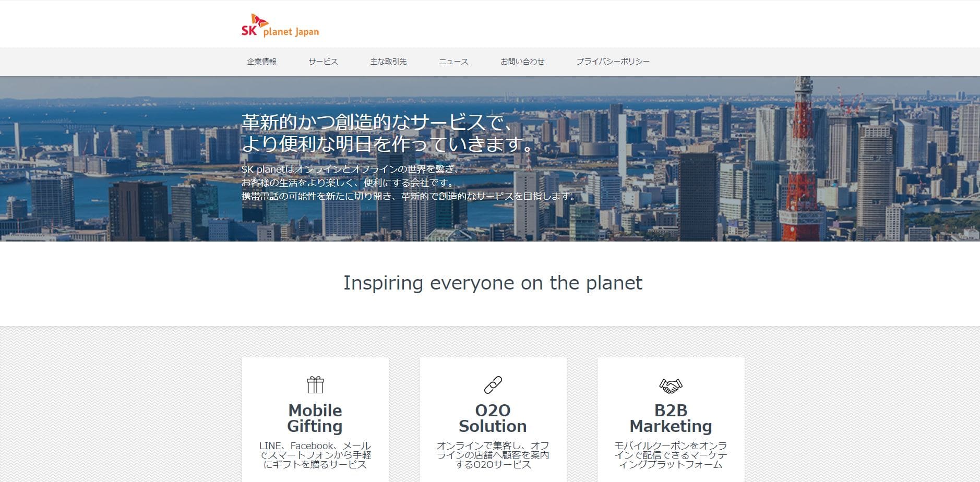Click the B2B Marketing description text

pyautogui.click(x=671, y=455)
